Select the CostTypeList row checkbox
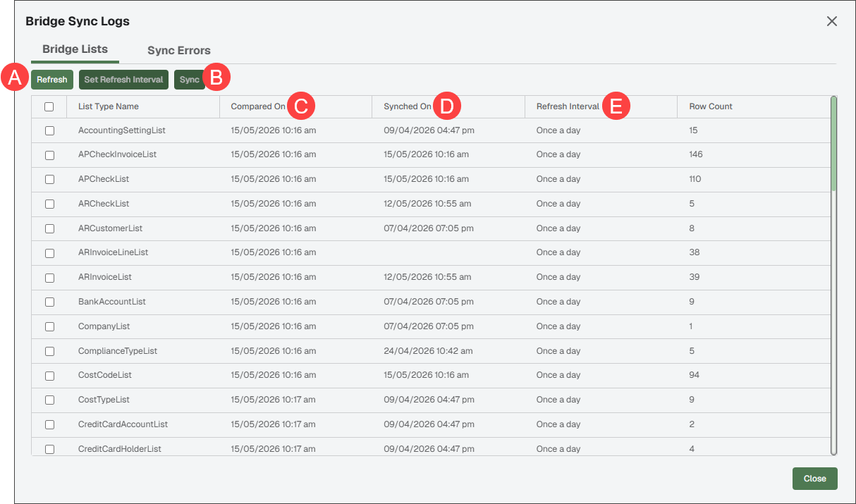The height and width of the screenshot is (504, 856). coord(49,400)
